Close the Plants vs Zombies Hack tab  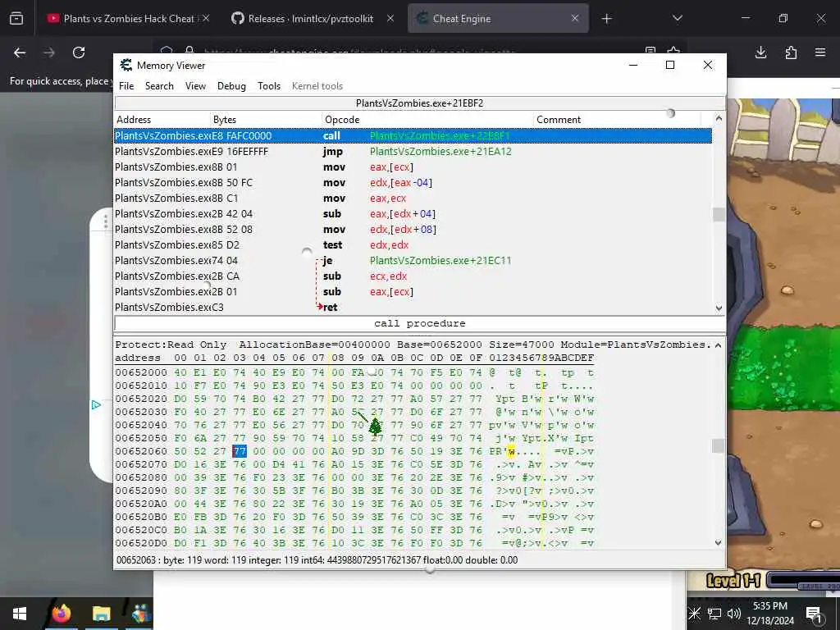206,18
